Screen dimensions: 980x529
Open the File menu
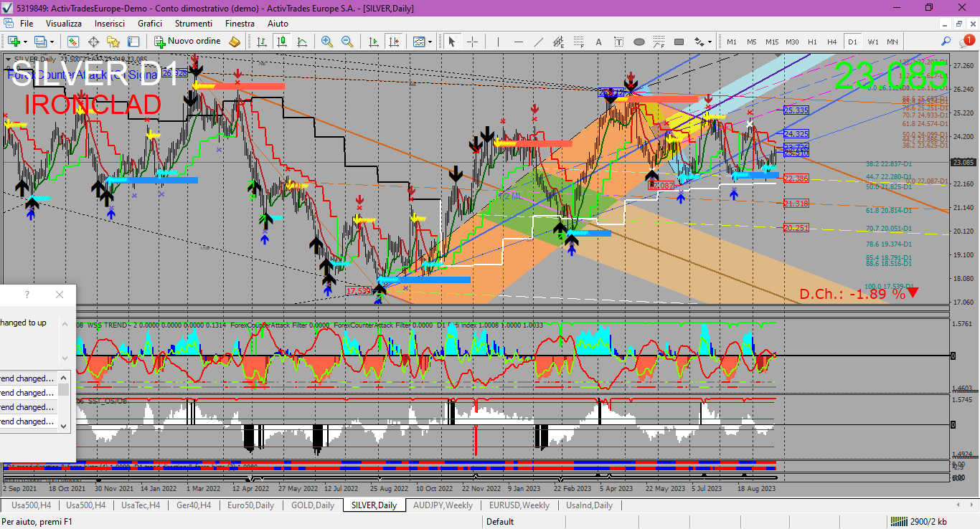coord(27,24)
